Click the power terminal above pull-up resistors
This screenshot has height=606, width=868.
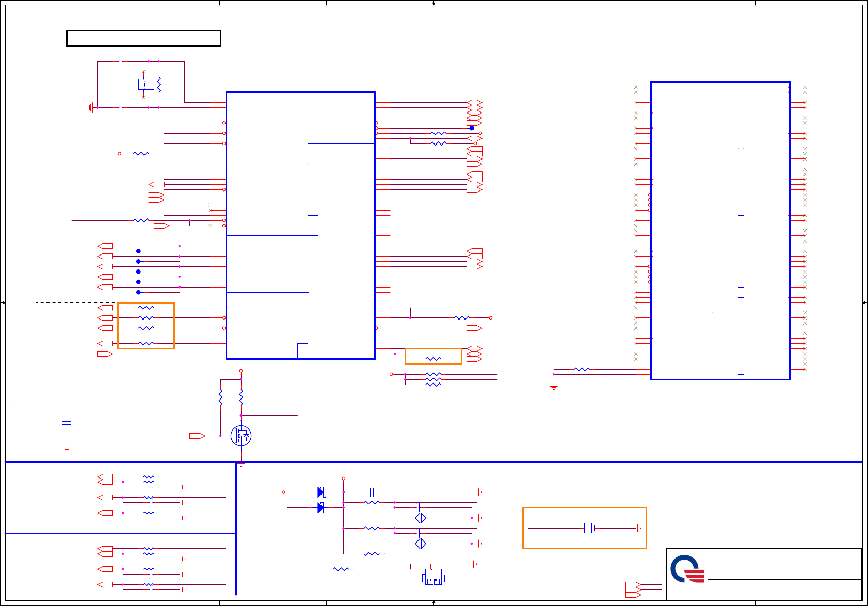241,371
